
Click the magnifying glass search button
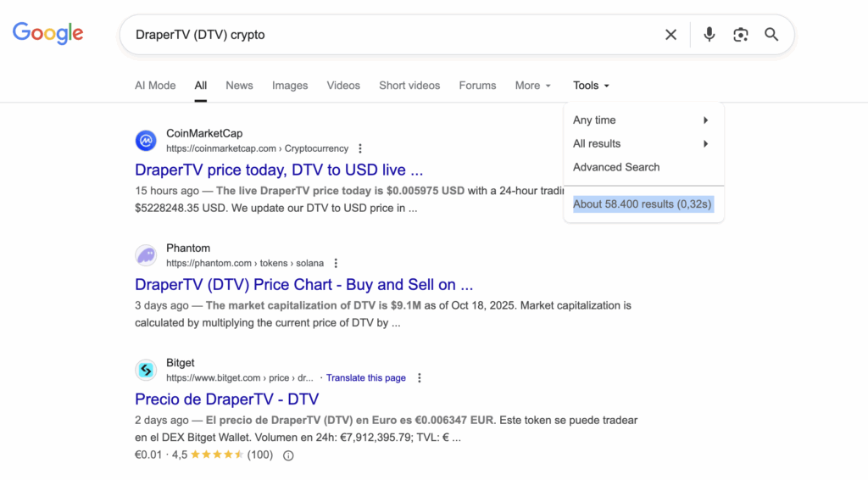point(771,35)
